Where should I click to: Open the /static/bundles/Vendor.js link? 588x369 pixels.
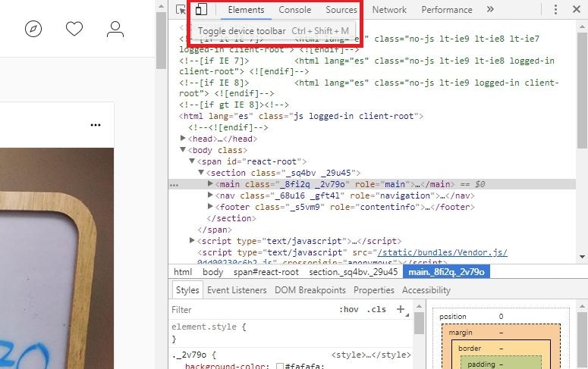[x=442, y=252]
